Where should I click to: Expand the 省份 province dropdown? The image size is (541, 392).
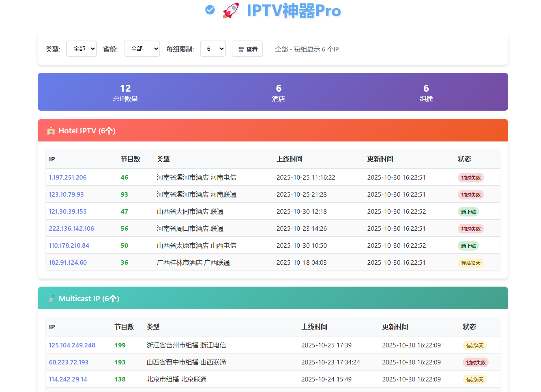point(142,49)
